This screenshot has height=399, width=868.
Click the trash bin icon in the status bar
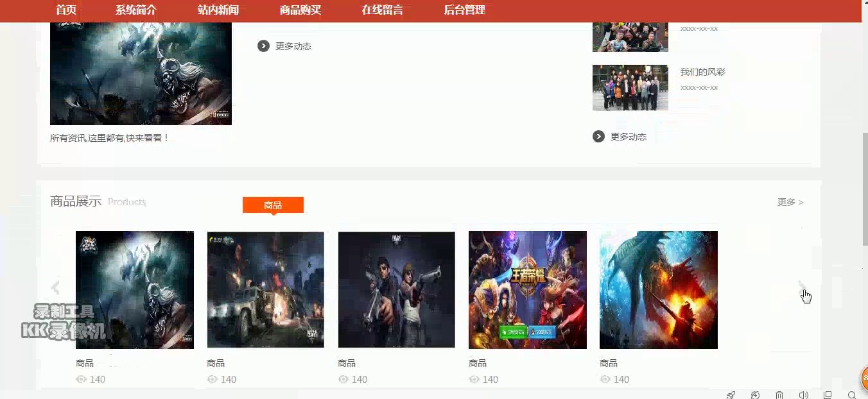(779, 395)
